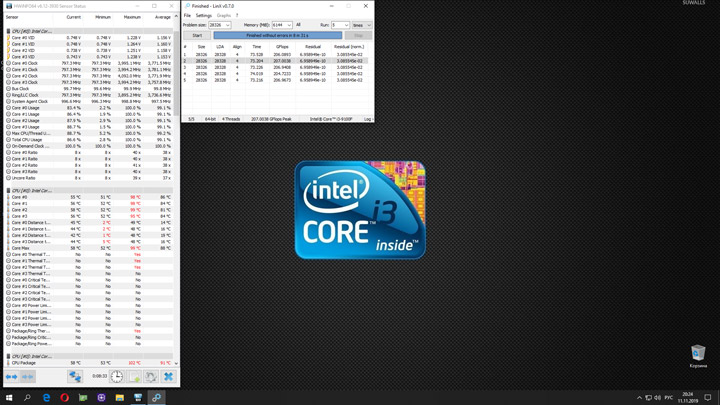Collapse the third CPU [#0] group header near bottom
The height and width of the screenshot is (405, 720).
(x=90, y=356)
